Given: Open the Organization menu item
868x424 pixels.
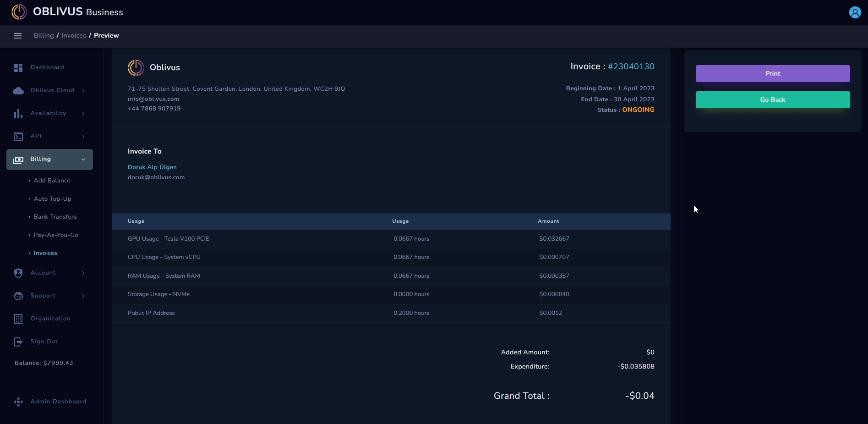Looking at the screenshot, I should point(50,319).
